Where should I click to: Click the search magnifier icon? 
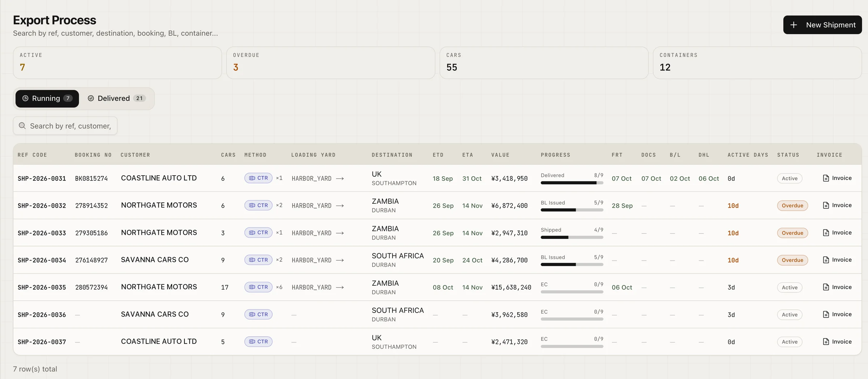point(22,126)
